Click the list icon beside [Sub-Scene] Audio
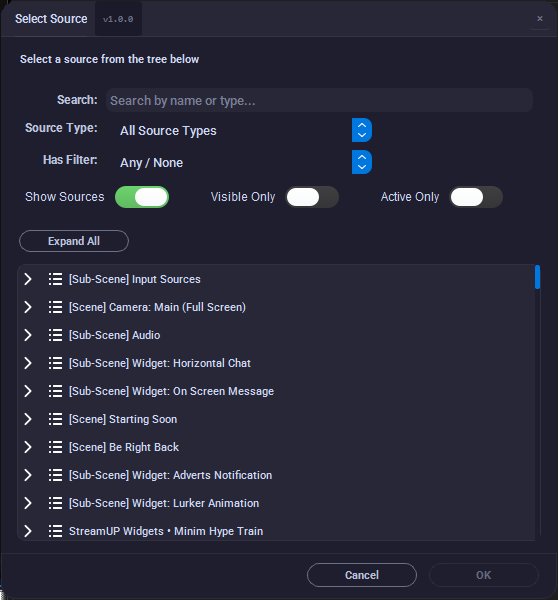Viewport: 558px width, 600px height. point(55,335)
